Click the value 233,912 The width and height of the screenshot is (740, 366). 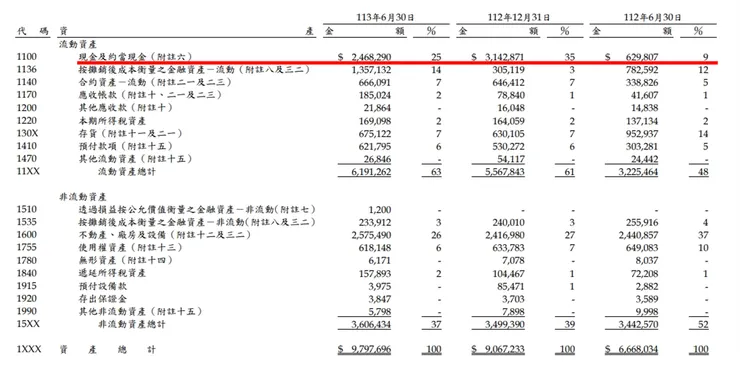(x=375, y=222)
